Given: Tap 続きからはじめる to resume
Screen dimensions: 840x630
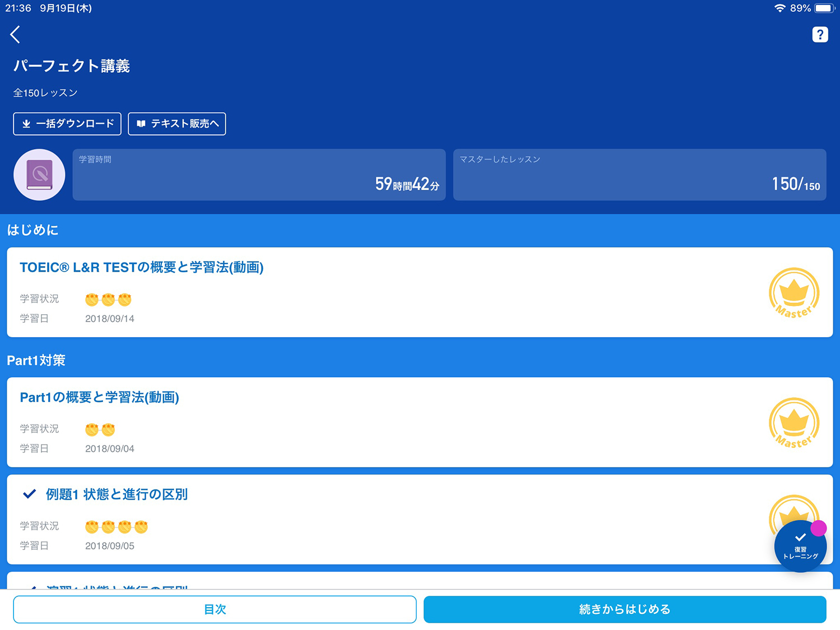Looking at the screenshot, I should click(624, 609).
